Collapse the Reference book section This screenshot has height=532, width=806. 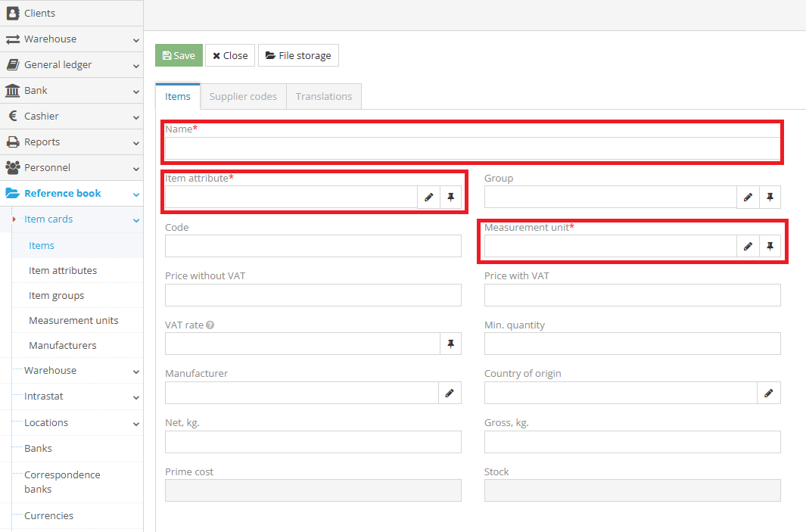(71, 194)
